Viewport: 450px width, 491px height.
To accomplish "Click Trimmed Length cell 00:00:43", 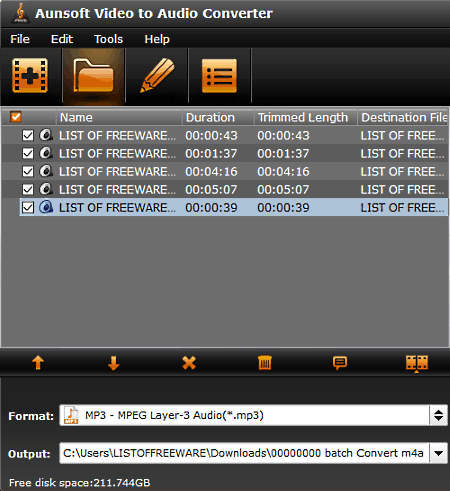I will [x=283, y=136].
